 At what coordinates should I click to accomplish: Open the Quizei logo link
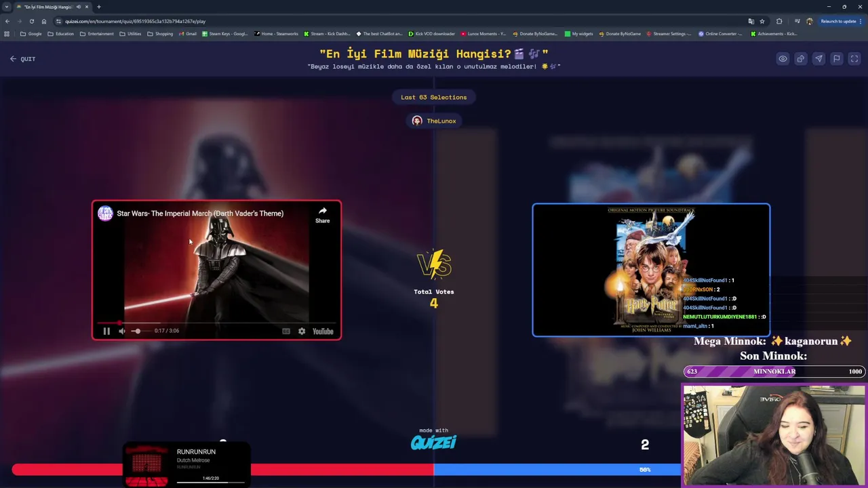click(434, 442)
